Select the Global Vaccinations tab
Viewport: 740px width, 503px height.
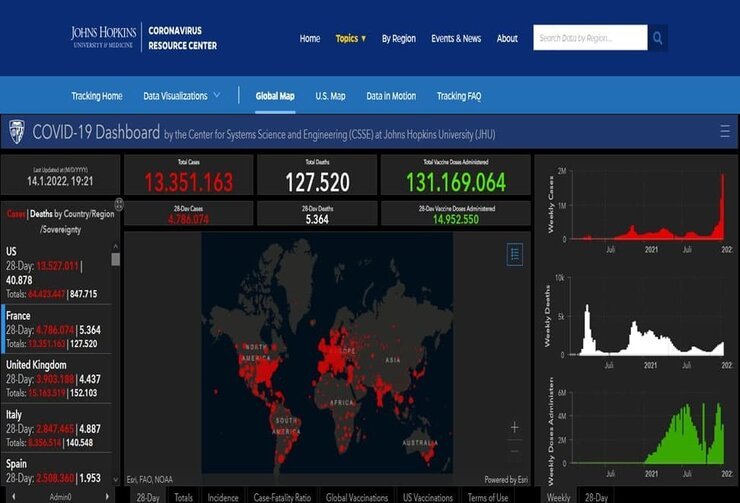point(357,497)
